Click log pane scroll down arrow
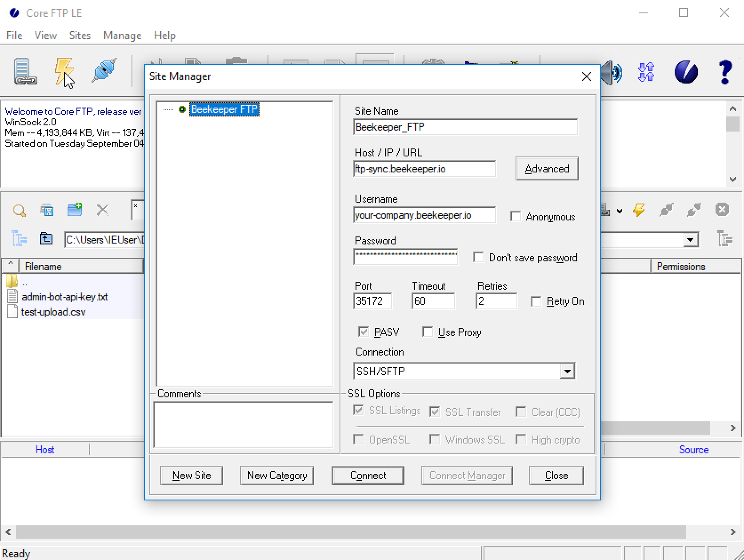This screenshot has height=560, width=744. [x=732, y=180]
